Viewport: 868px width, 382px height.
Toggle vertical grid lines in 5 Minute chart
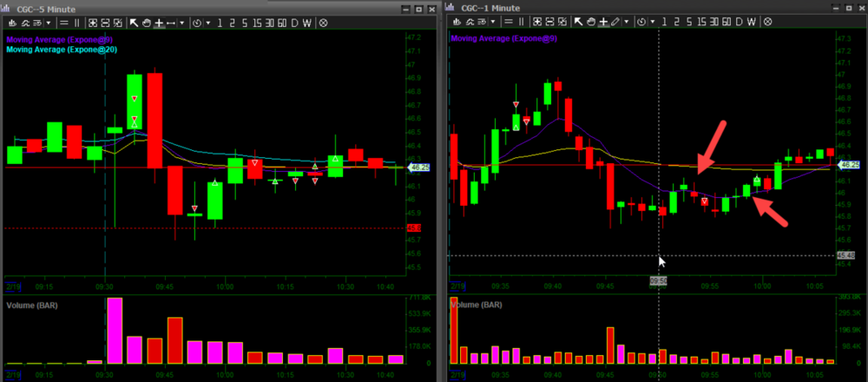pos(76,22)
